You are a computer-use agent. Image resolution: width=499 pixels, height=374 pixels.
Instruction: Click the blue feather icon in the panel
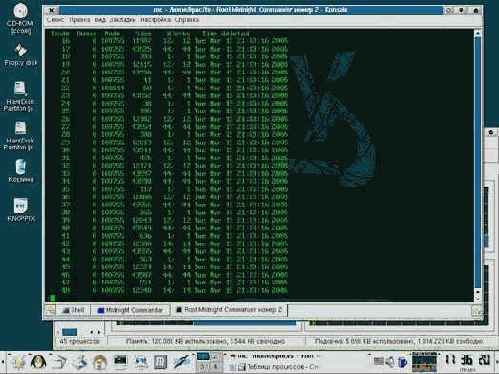pos(183,362)
